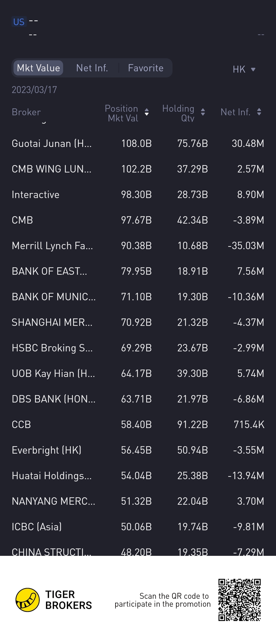Sort by Position Mkt Val arrows
This screenshot has height=644, width=276.
147,112
